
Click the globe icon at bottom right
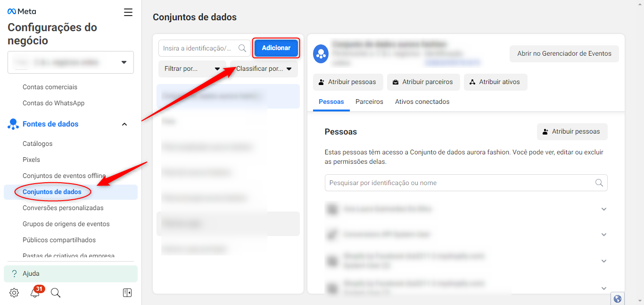point(618,298)
